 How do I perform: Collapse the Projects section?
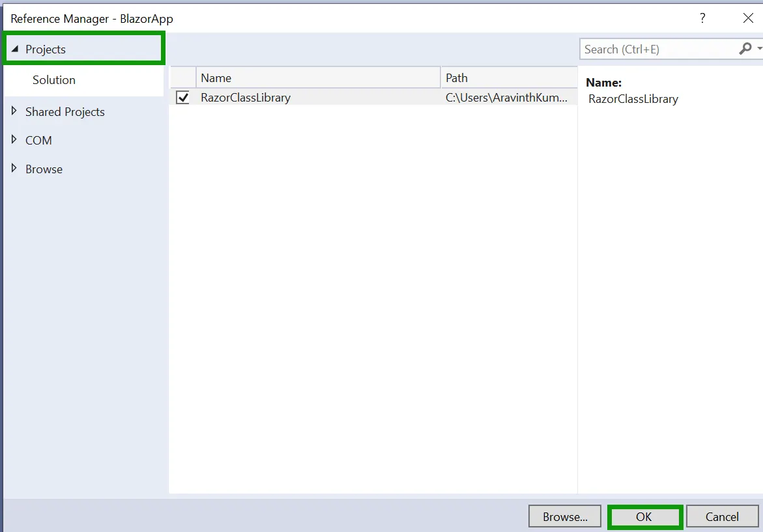[14, 49]
